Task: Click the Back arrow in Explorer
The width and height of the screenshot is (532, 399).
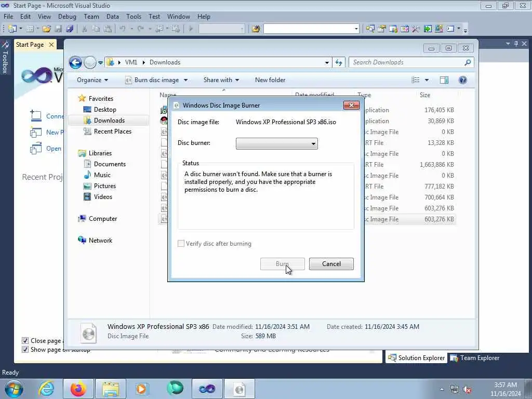Action: (75, 62)
